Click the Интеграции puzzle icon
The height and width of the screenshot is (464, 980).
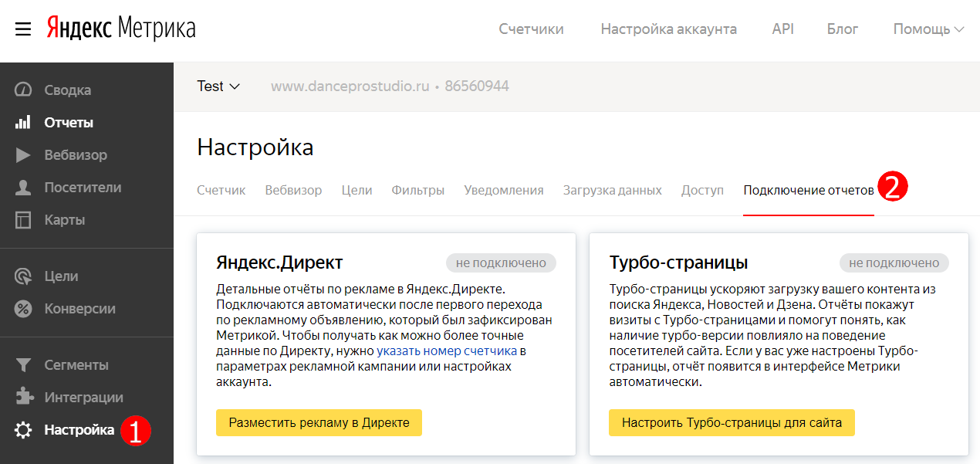(x=23, y=397)
